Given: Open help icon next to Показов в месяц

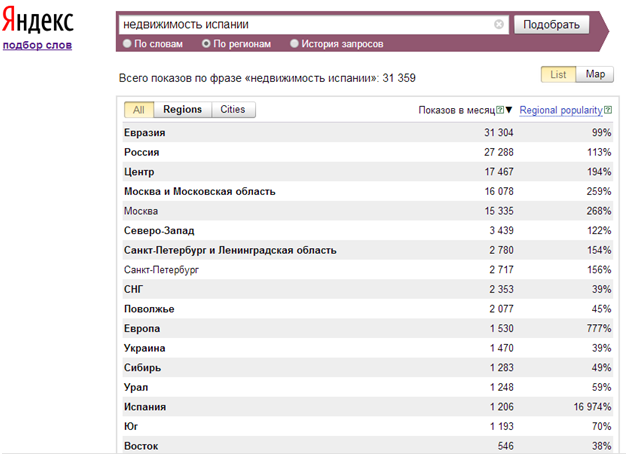Looking at the screenshot, I should click(x=500, y=110).
